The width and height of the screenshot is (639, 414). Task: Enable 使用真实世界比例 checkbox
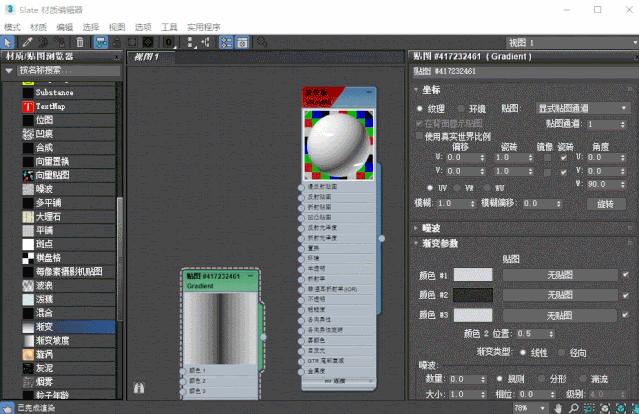(419, 136)
